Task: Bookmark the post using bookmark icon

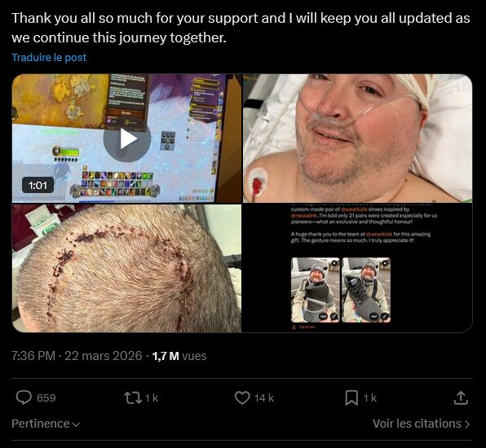Action: [x=351, y=397]
